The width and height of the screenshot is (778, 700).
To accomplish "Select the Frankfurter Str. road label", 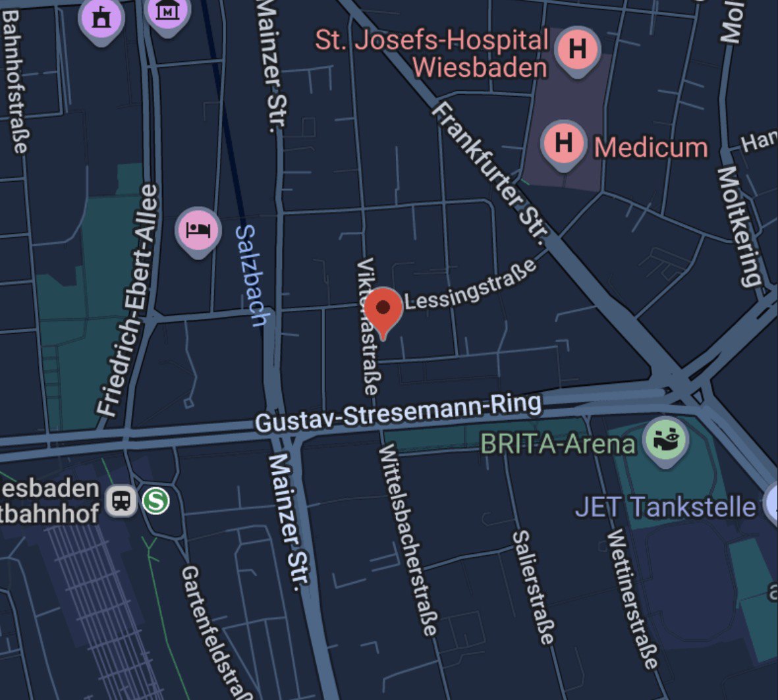I will 491,174.
